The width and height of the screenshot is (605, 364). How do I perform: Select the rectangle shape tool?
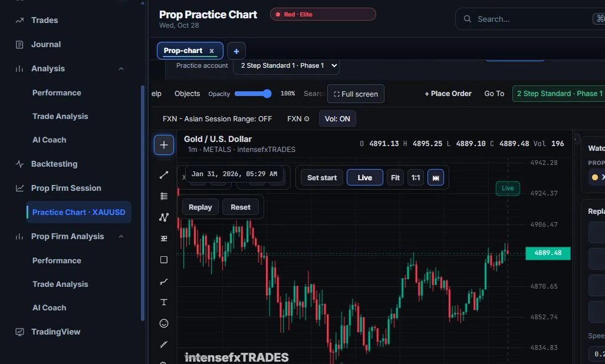164,260
